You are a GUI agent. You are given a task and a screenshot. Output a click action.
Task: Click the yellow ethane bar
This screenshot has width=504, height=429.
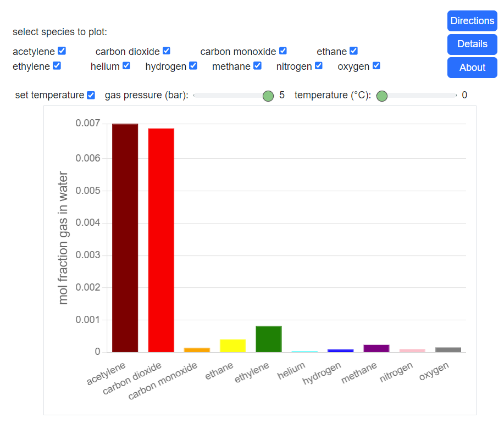pyautogui.click(x=232, y=346)
